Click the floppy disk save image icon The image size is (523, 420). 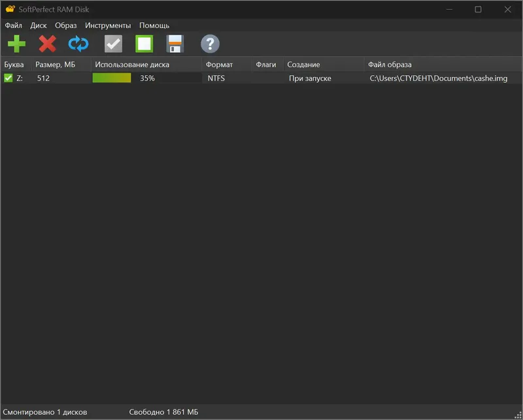coord(175,44)
